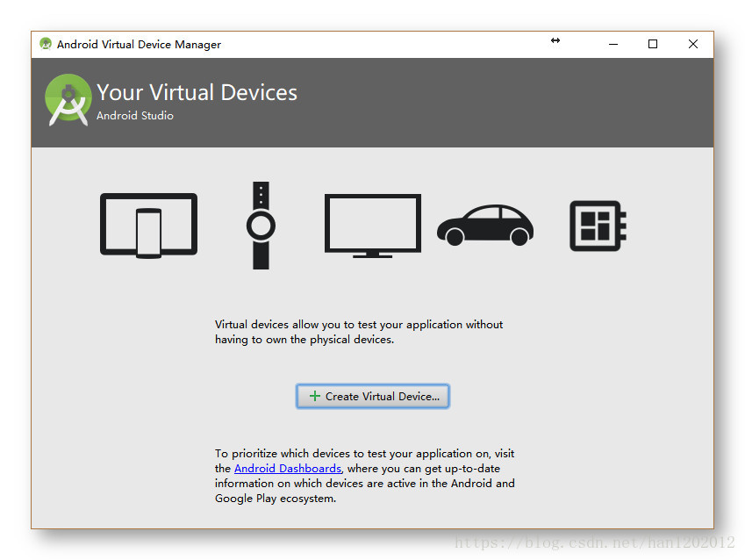Click the 'Google Play ecosystem.' text line

click(x=276, y=499)
